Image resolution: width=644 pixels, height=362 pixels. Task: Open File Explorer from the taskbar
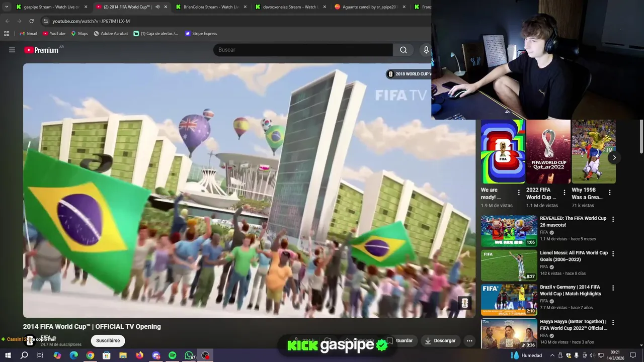[123, 355]
